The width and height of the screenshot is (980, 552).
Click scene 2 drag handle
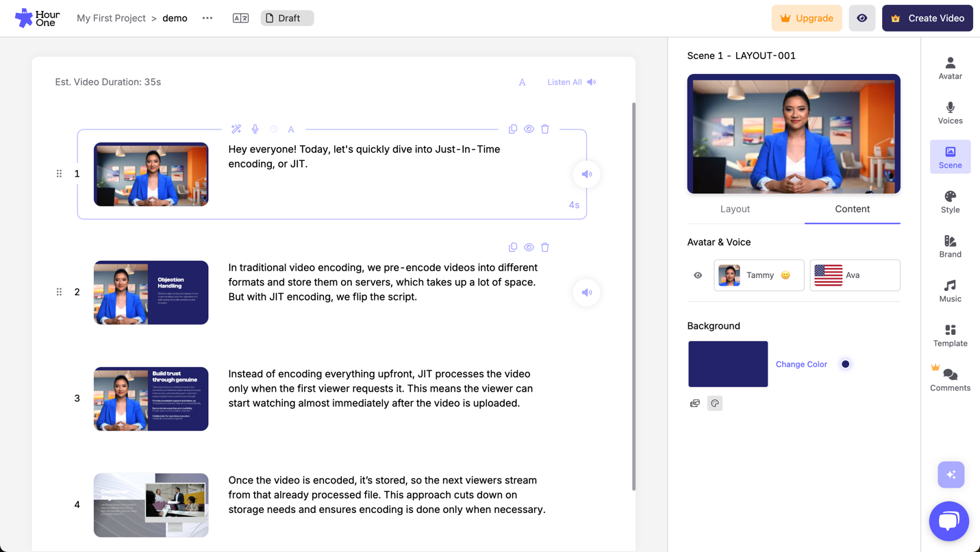(x=59, y=292)
